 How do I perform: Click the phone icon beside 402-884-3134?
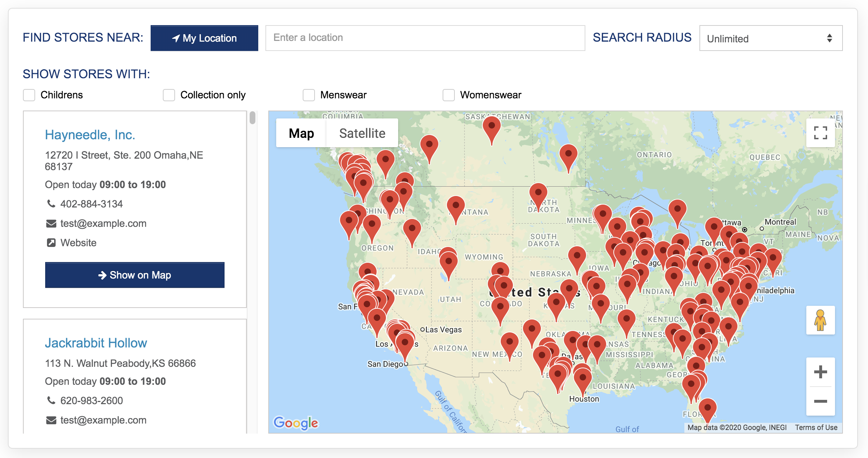click(51, 204)
